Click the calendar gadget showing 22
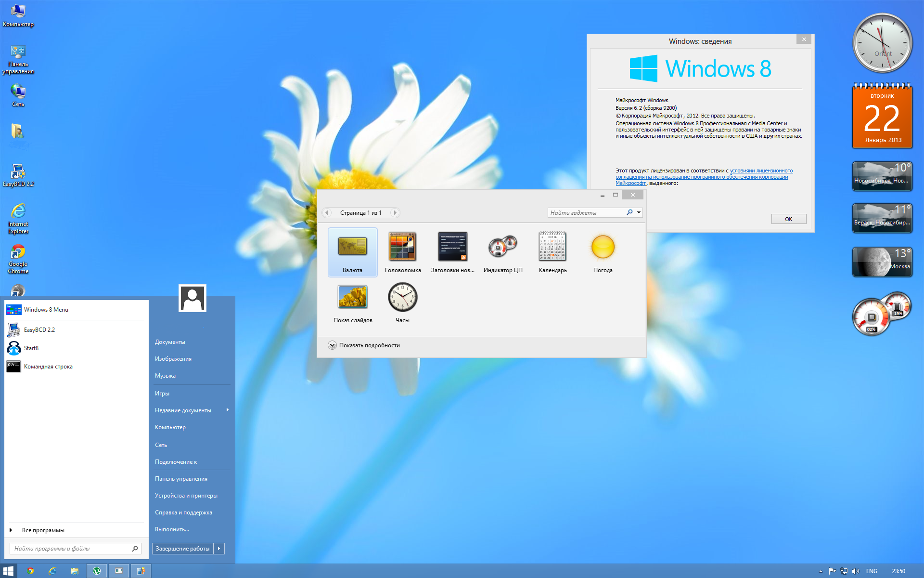924x578 pixels. [x=883, y=116]
